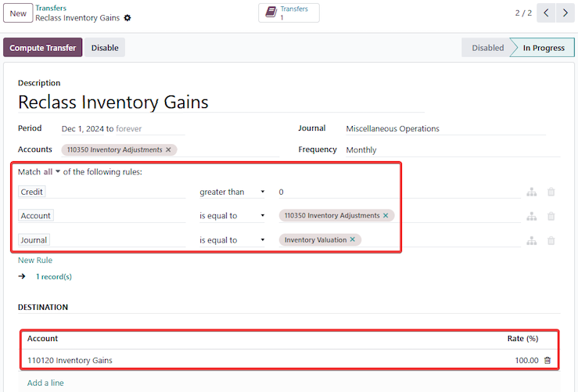The width and height of the screenshot is (578, 392).
Task: Go to previous record arrow
Action: click(x=546, y=13)
